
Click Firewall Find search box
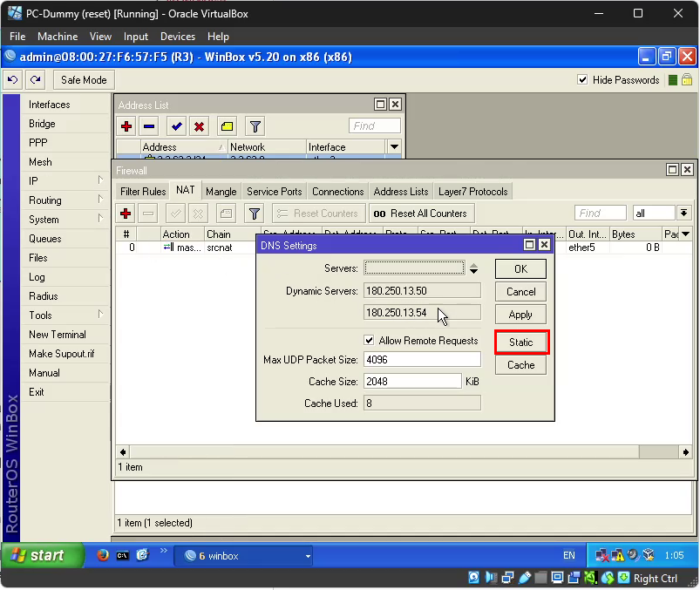(x=601, y=214)
